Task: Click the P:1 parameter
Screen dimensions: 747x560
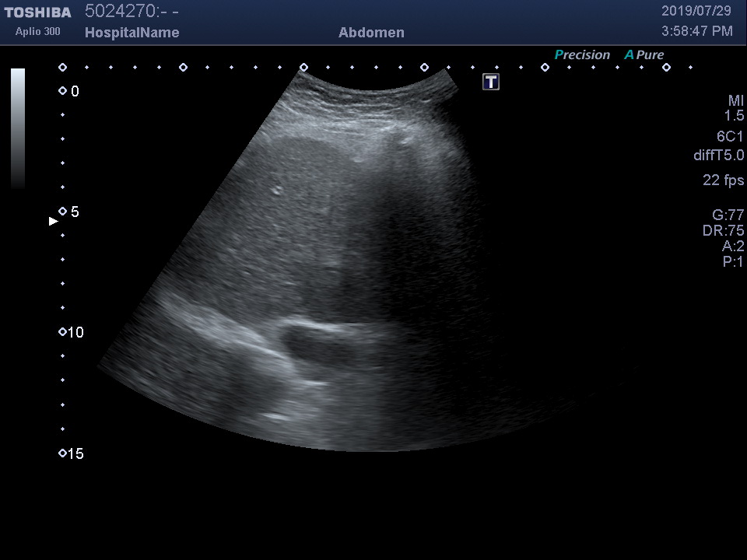Action: click(733, 261)
